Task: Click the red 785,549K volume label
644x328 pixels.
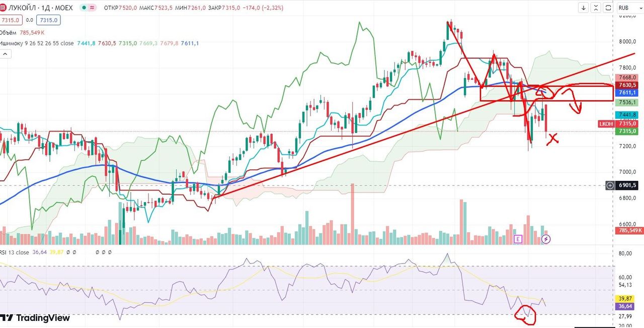Action: pos(628,231)
